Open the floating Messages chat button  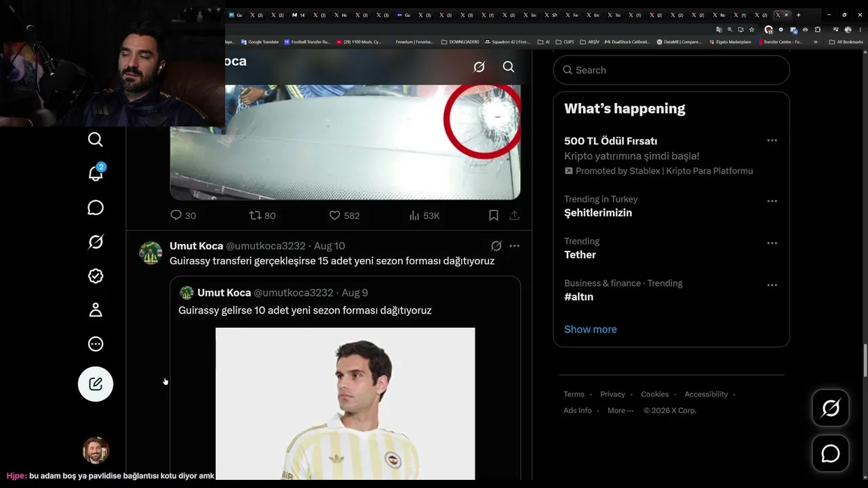(831, 453)
